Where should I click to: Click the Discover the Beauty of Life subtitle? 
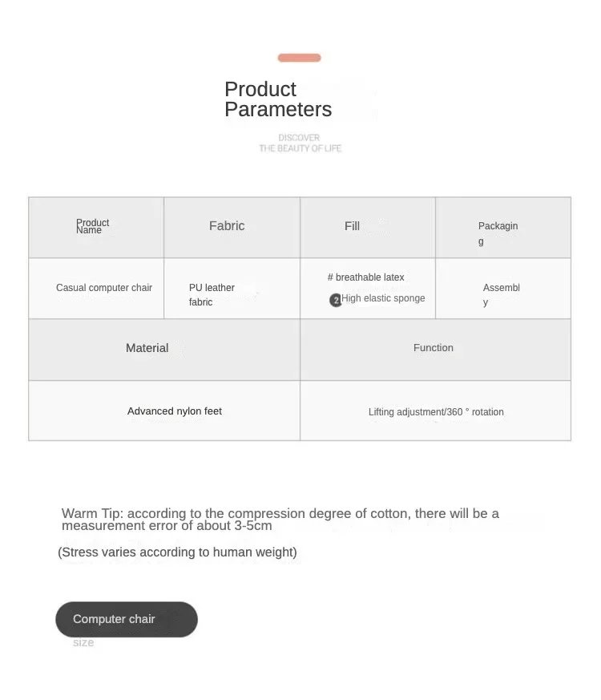click(300, 143)
